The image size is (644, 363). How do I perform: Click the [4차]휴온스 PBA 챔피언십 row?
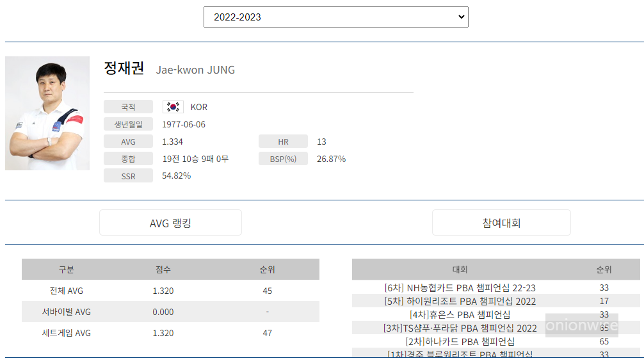(x=495, y=314)
